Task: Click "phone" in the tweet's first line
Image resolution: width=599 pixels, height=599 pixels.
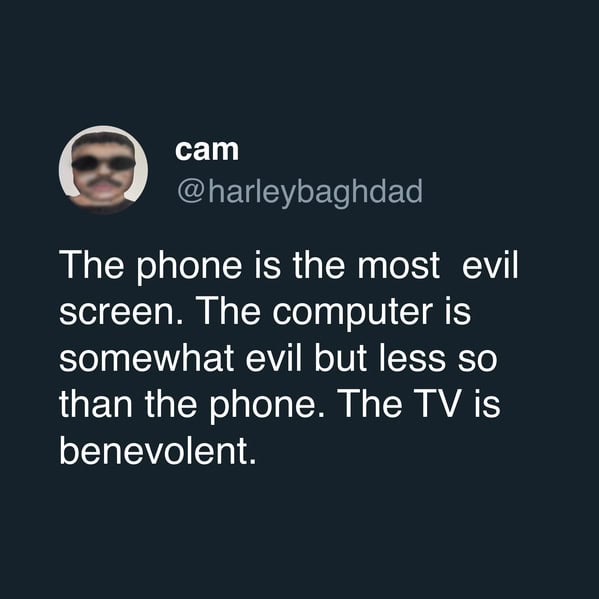Action: tap(189, 267)
